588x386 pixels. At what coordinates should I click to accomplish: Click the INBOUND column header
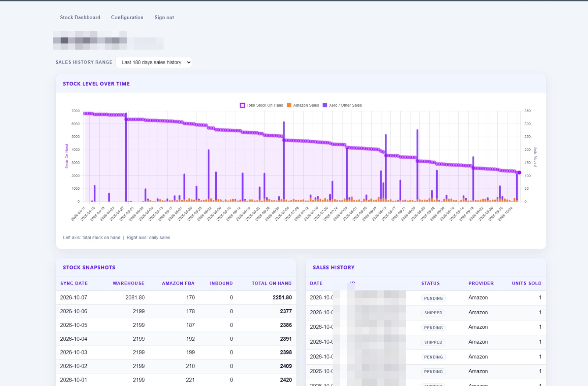(221, 283)
